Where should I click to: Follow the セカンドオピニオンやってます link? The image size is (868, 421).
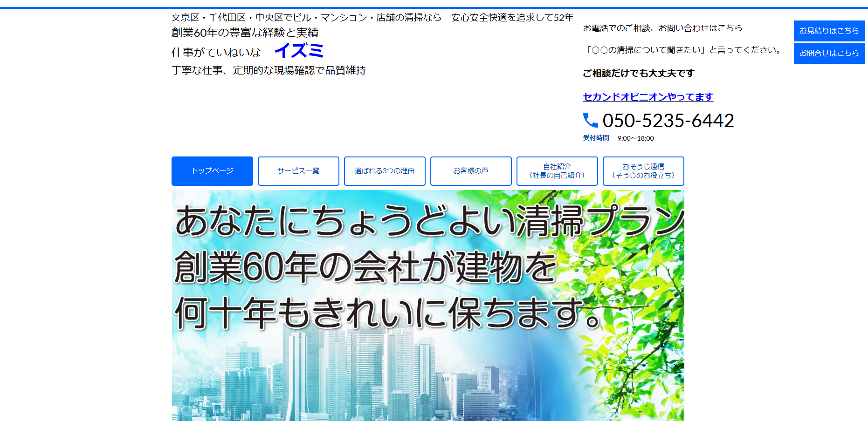click(648, 97)
